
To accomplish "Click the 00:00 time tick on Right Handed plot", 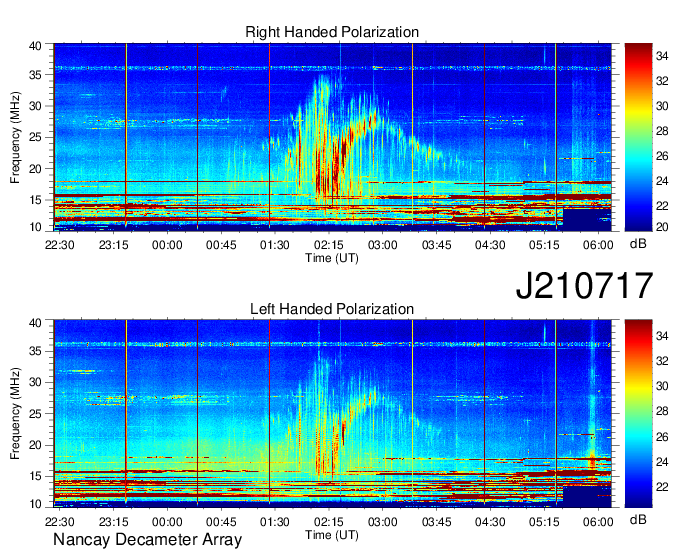I will (x=167, y=245).
